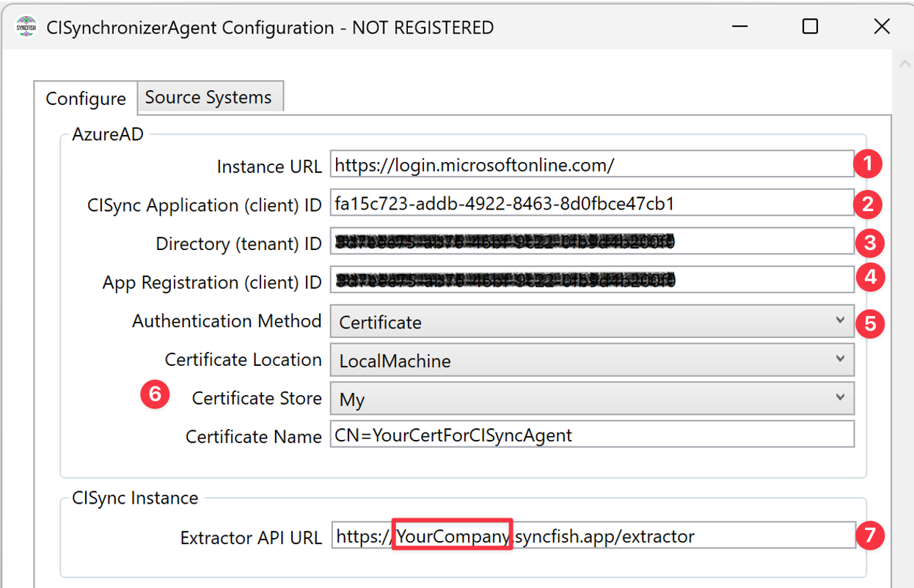Click the Certificate Name label
914x588 pixels.
(254, 436)
